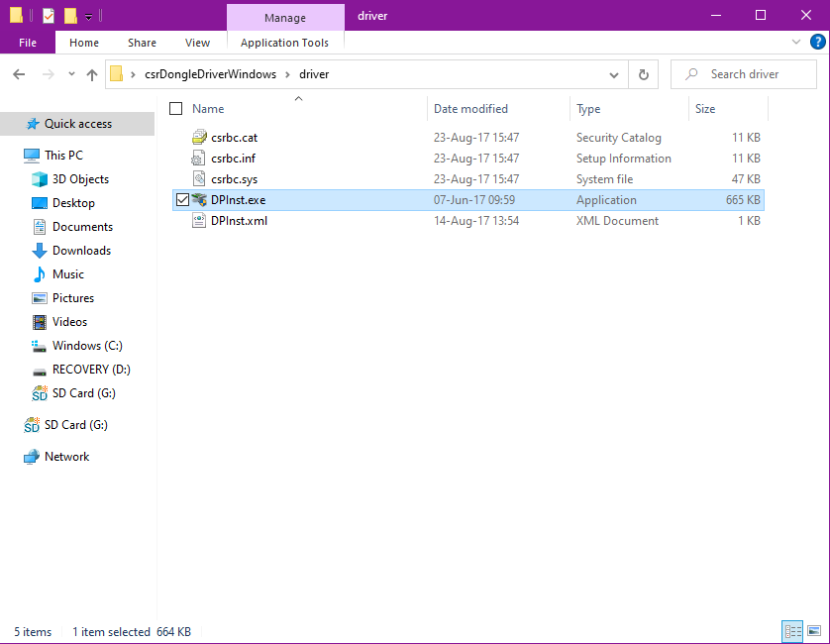Viewport: 830px width, 644px height.
Task: Open the Application Tools ribbon tab
Action: pyautogui.click(x=285, y=43)
